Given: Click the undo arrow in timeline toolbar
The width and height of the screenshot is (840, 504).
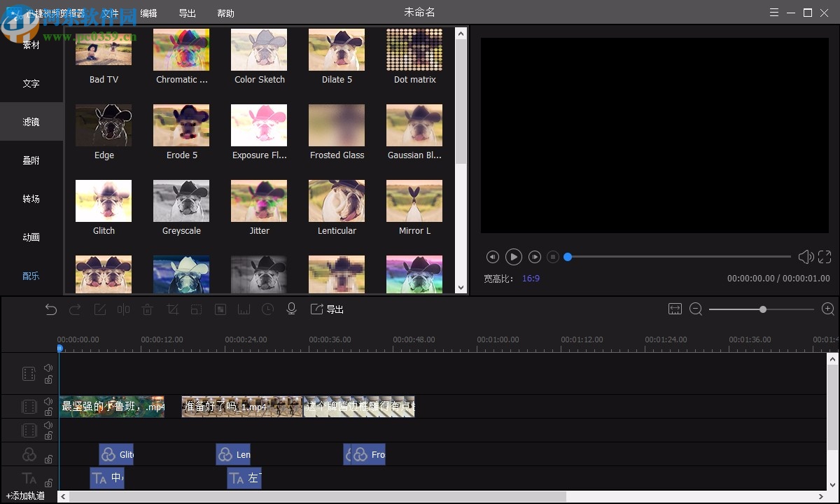Looking at the screenshot, I should (50, 309).
